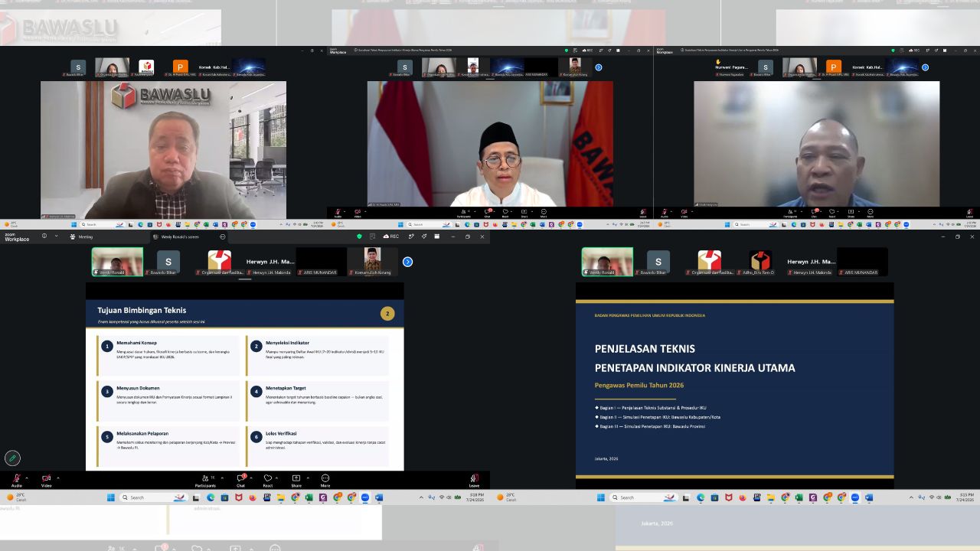Open React emoji menu below the Tujuan slide
The image size is (980, 551).
pos(268,480)
